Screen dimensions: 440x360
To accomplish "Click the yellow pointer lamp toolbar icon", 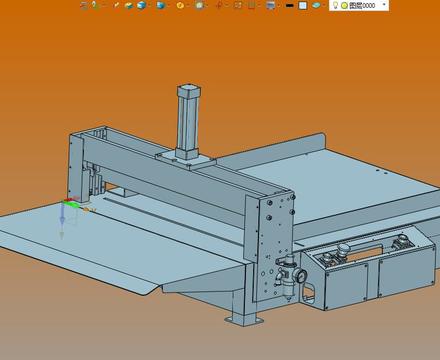I will [x=95, y=5].
